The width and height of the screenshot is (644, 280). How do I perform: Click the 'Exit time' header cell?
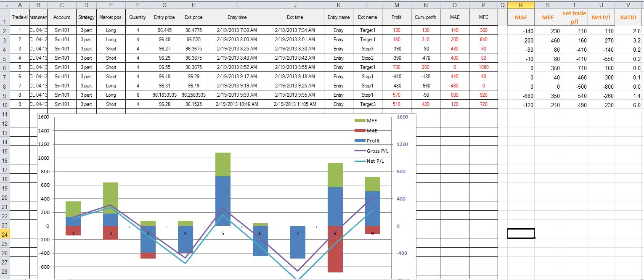tap(295, 18)
